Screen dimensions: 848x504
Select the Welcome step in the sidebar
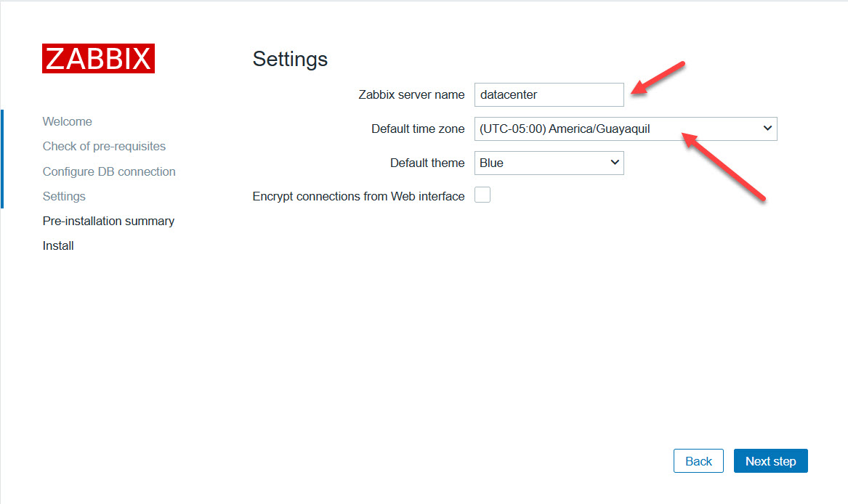click(68, 121)
